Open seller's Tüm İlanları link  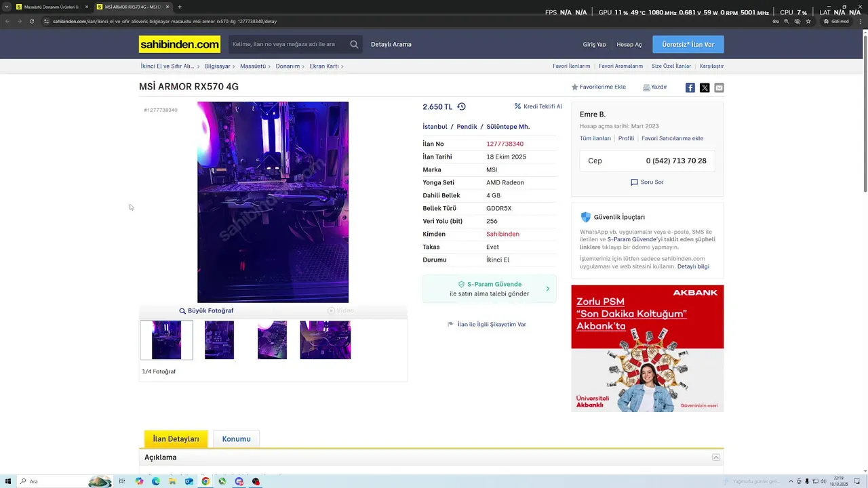click(x=595, y=138)
